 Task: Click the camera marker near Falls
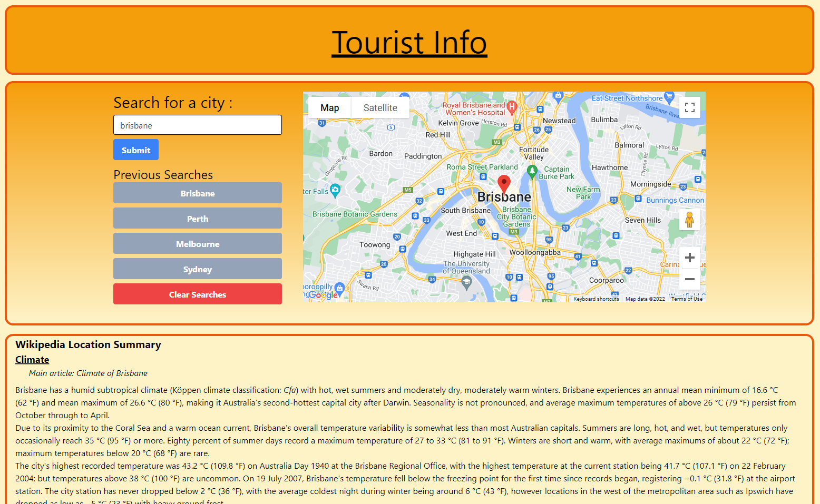(335, 190)
